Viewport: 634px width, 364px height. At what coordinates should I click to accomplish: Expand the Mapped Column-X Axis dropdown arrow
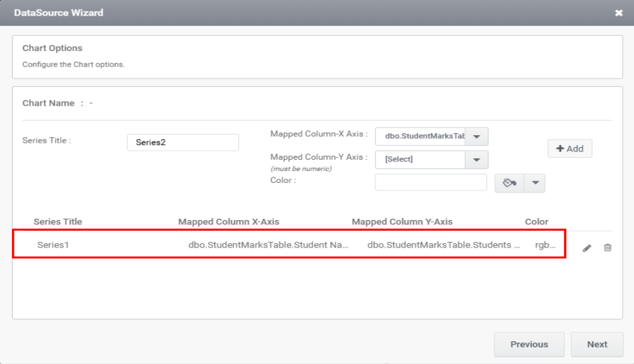click(477, 136)
